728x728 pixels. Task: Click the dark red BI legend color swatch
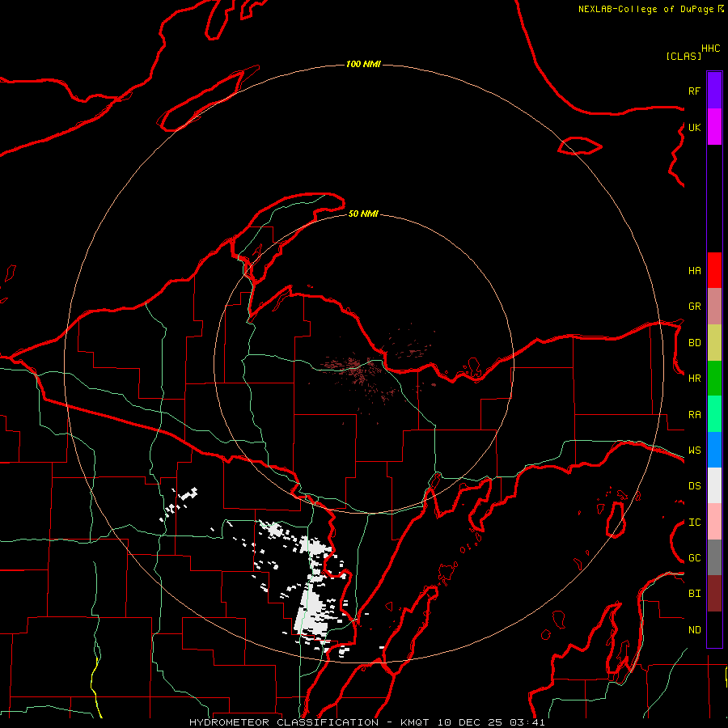714,594
